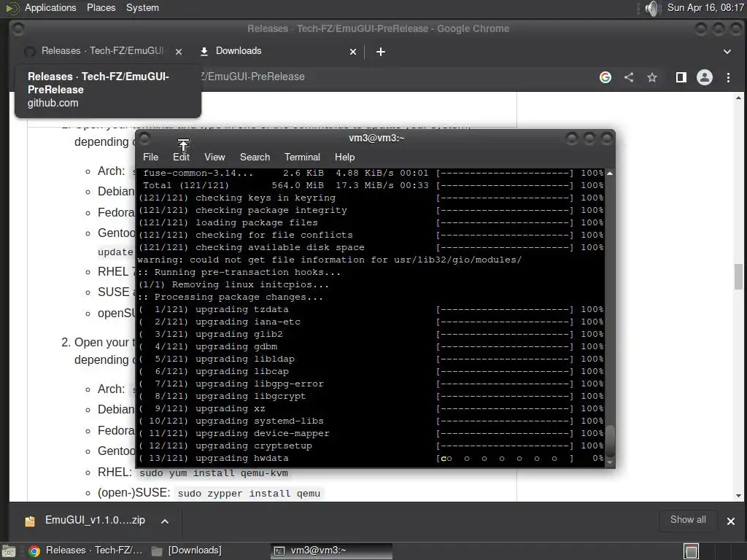
Task: Click Chrome page scrollbar thumb
Action: pos(738,276)
